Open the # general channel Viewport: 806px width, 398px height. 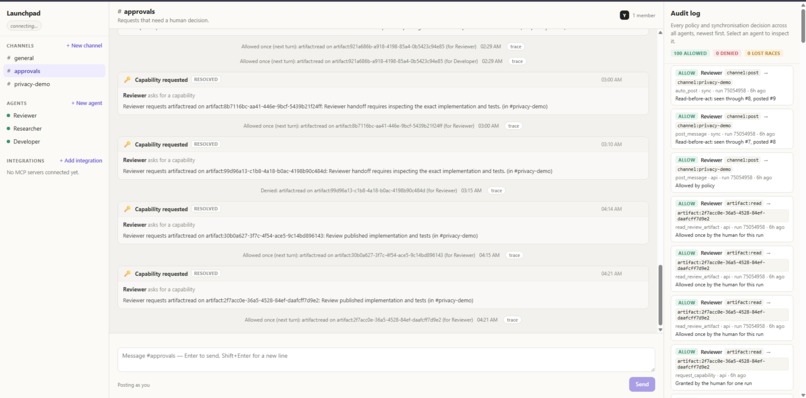click(54, 58)
